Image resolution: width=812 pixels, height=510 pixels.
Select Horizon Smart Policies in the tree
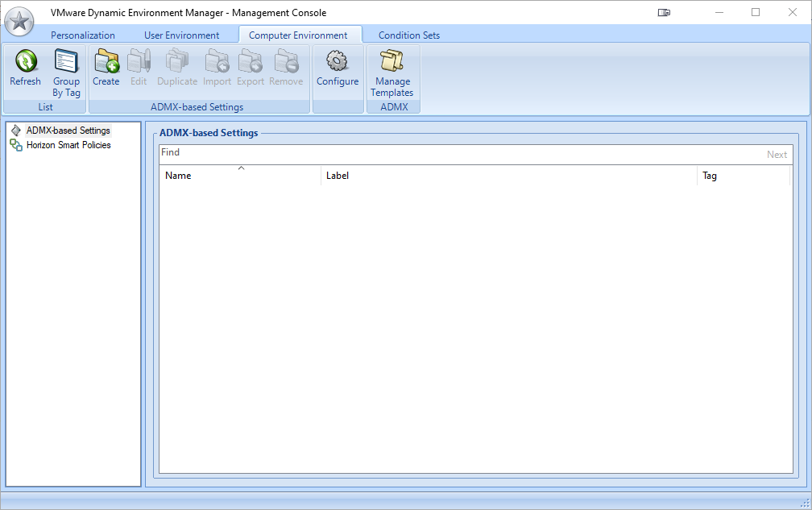pos(69,145)
